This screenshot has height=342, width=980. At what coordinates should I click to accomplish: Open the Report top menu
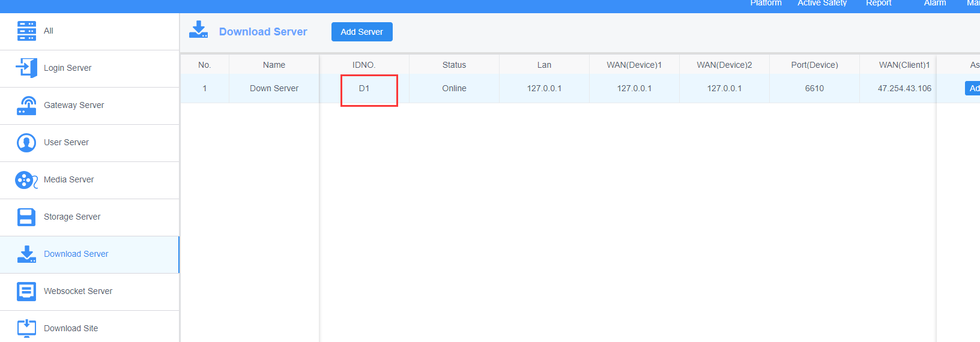coord(879,3)
